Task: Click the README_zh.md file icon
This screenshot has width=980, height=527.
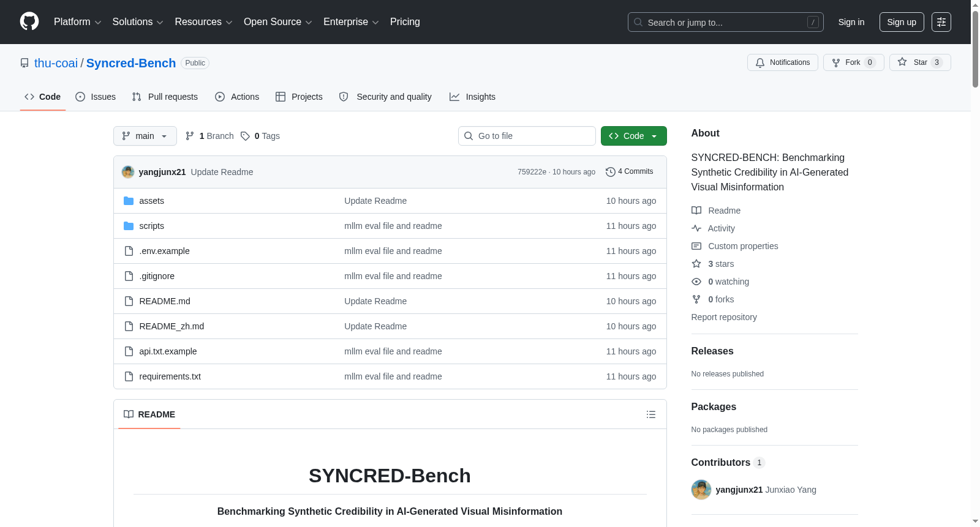Action: tap(129, 326)
